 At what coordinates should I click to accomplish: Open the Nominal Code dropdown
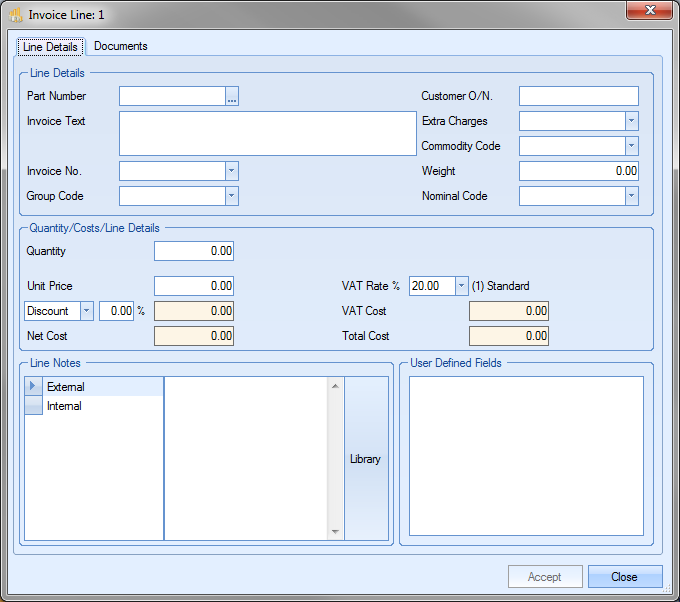(631, 196)
